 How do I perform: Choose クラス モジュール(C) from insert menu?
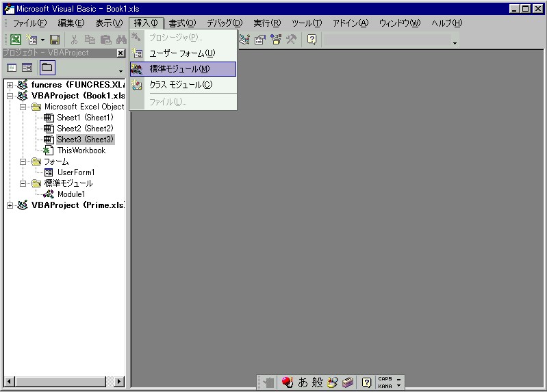(183, 85)
